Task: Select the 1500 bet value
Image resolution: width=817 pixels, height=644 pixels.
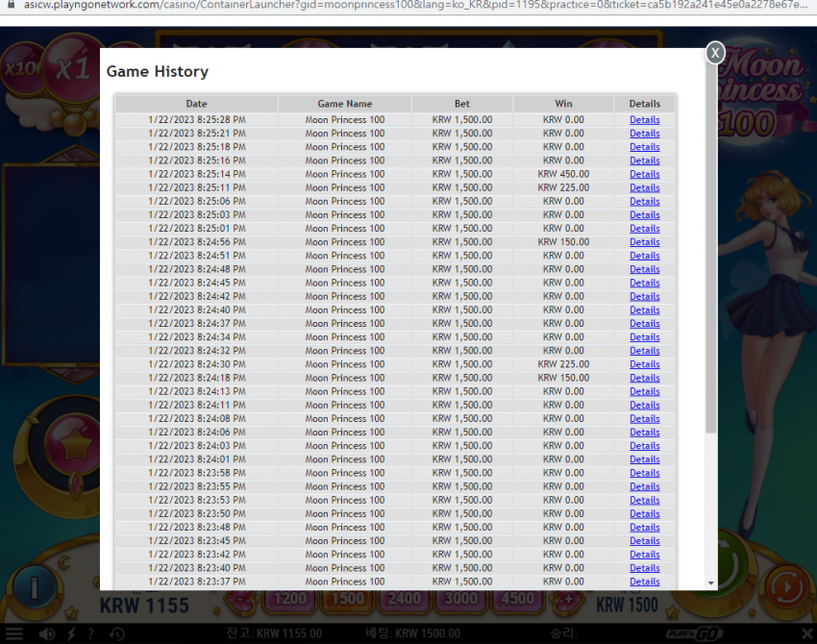Action: (348, 599)
